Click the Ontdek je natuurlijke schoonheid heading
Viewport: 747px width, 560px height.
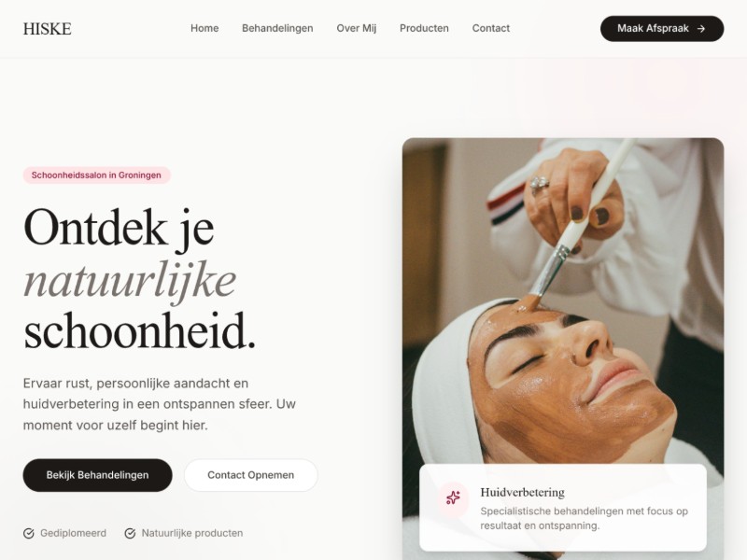(139, 279)
